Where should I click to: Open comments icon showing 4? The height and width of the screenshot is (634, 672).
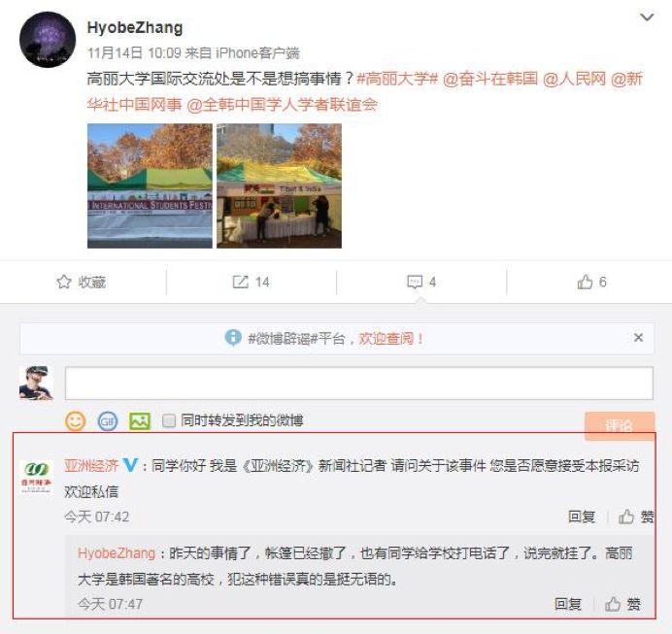pyautogui.click(x=415, y=282)
